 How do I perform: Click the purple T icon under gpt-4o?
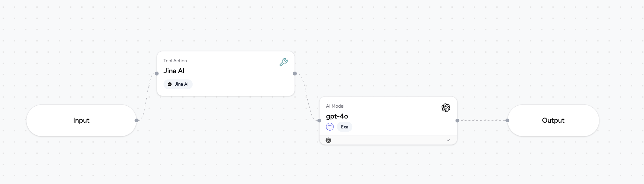tap(330, 127)
